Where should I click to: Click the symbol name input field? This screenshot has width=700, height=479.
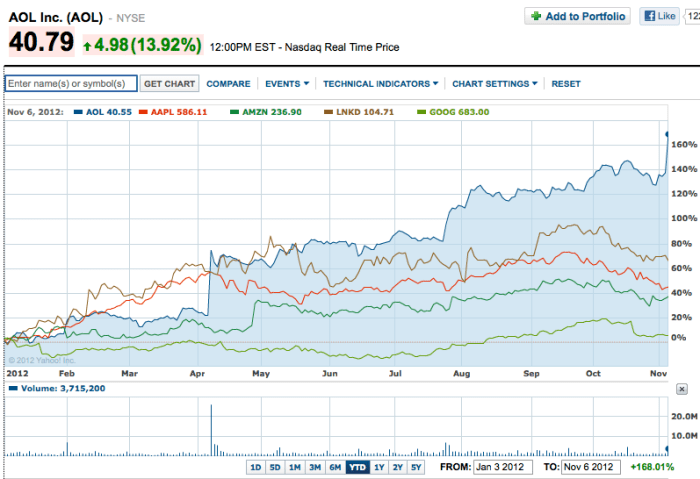(x=70, y=84)
